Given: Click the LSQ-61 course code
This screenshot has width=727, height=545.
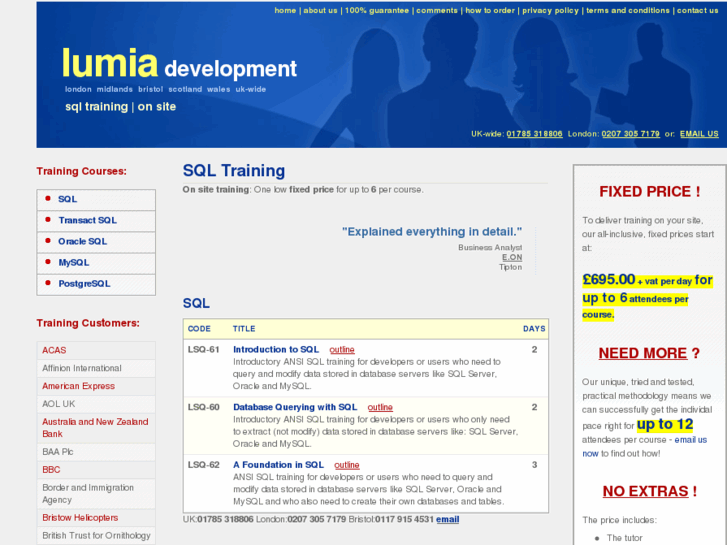Looking at the screenshot, I should (x=204, y=350).
